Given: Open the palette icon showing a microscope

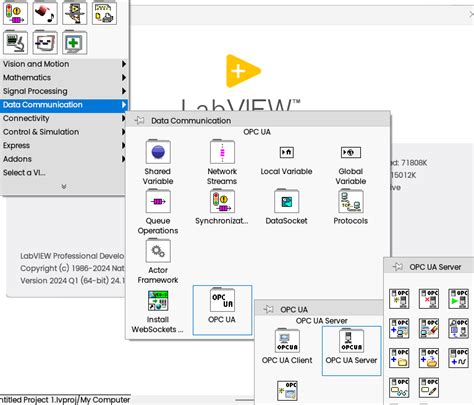Looking at the screenshot, I should [x=15, y=42].
